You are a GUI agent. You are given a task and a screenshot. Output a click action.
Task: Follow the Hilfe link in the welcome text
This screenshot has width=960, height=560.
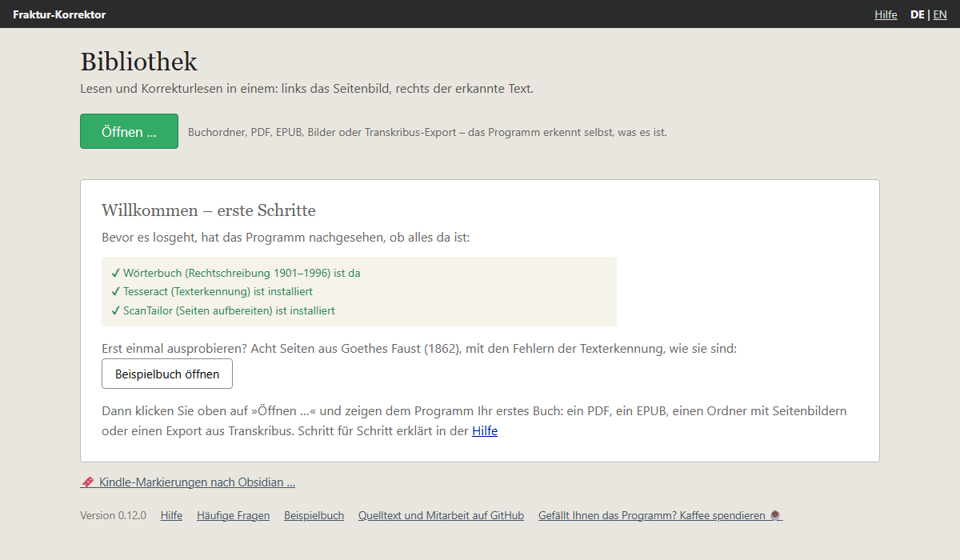[x=485, y=430]
